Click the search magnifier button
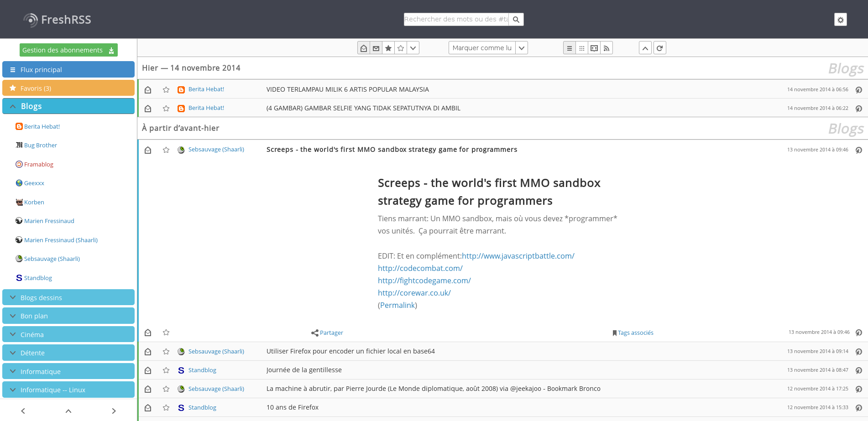The height and width of the screenshot is (421, 868). (516, 20)
